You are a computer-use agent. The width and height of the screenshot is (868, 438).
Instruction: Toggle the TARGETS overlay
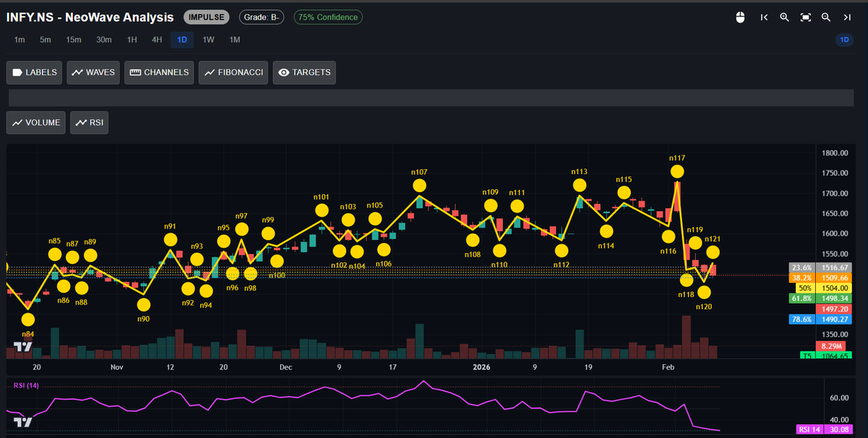point(305,72)
